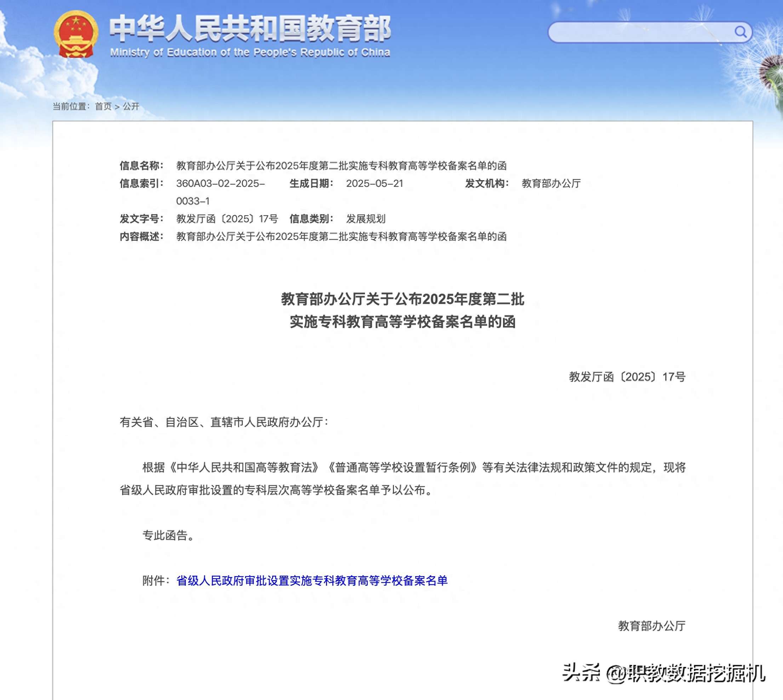Open the 公开 breadcrumb link

pos(131,107)
